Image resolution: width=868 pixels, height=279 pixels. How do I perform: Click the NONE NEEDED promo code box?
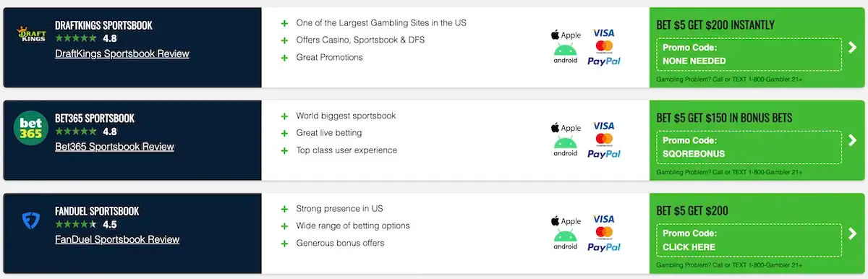pos(749,54)
